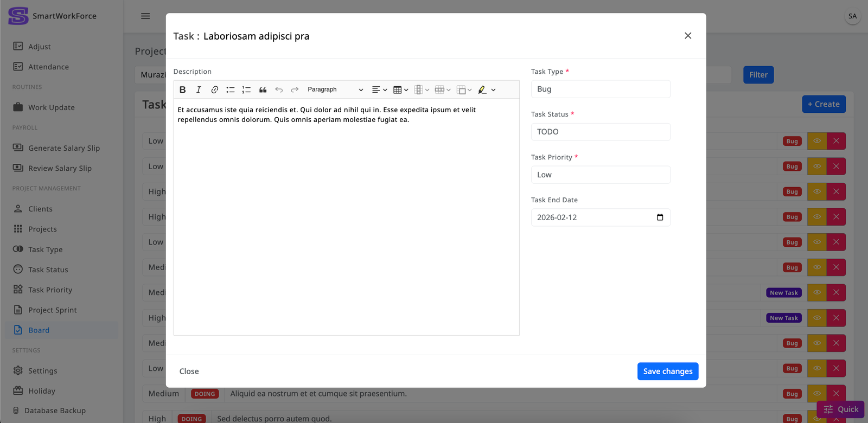Screen dimensions: 868x423
Task: Click inside the description text area
Action: click(x=346, y=217)
